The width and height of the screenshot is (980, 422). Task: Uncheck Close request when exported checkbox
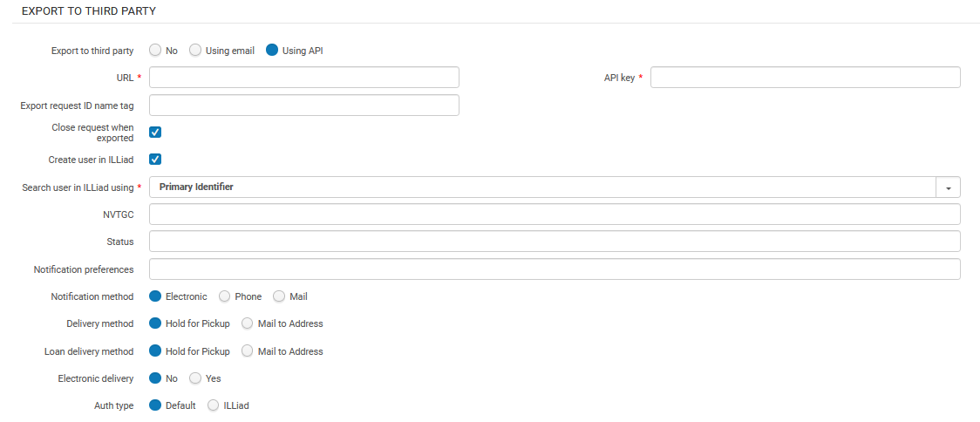(x=155, y=133)
